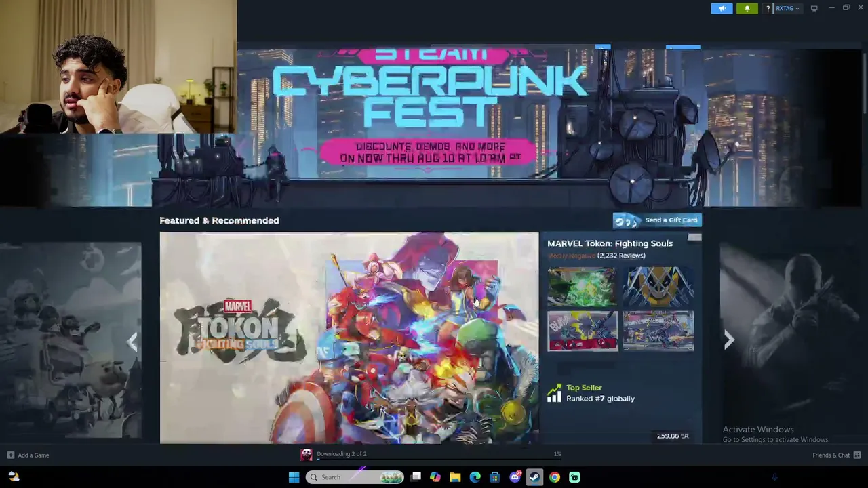Viewport: 868px width, 488px height.
Task: Select the Spider-Man comic-panel screenshot thumbnail
Action: (x=583, y=331)
